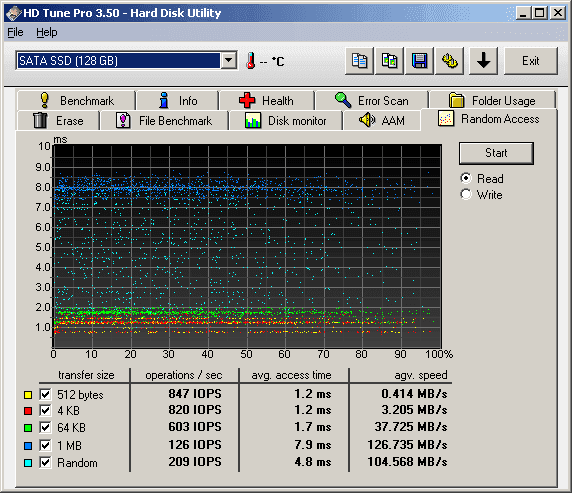Start the random access test
Viewport: 572px width, 493px height.
click(x=496, y=153)
